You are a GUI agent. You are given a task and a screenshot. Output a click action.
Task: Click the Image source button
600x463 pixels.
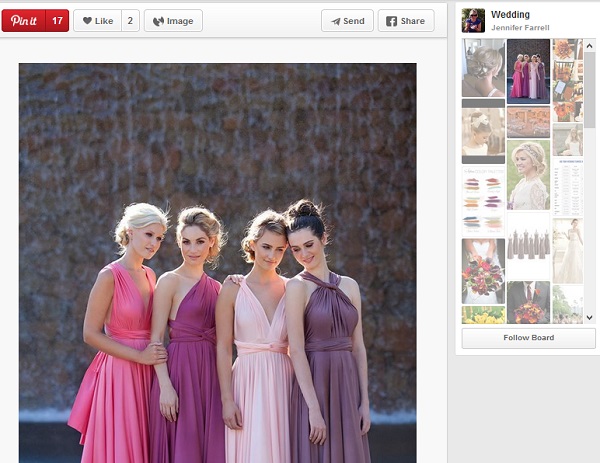(173, 20)
